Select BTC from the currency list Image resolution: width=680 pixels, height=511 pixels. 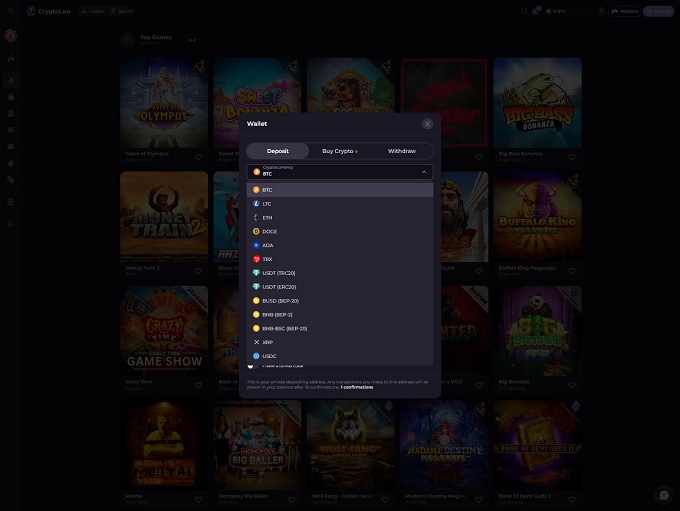(340, 190)
